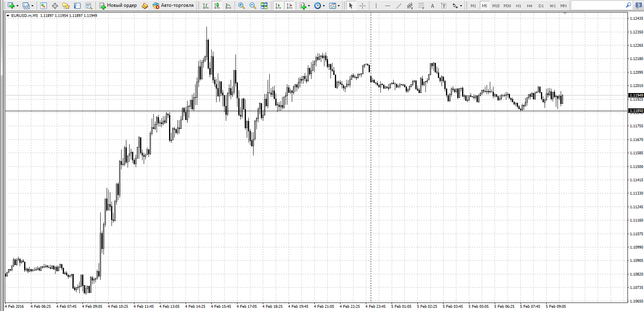Click the 1.12350 price scale value

pyautogui.click(x=636, y=32)
